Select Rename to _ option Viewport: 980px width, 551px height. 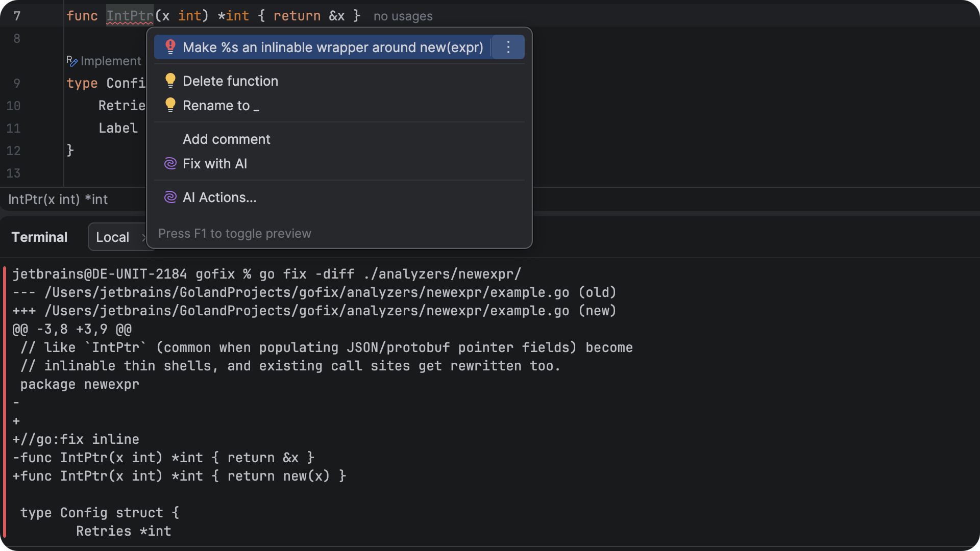pos(339,105)
